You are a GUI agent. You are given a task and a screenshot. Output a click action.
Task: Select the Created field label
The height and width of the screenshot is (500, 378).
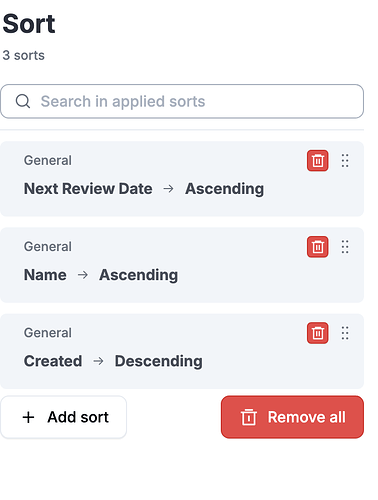click(53, 361)
